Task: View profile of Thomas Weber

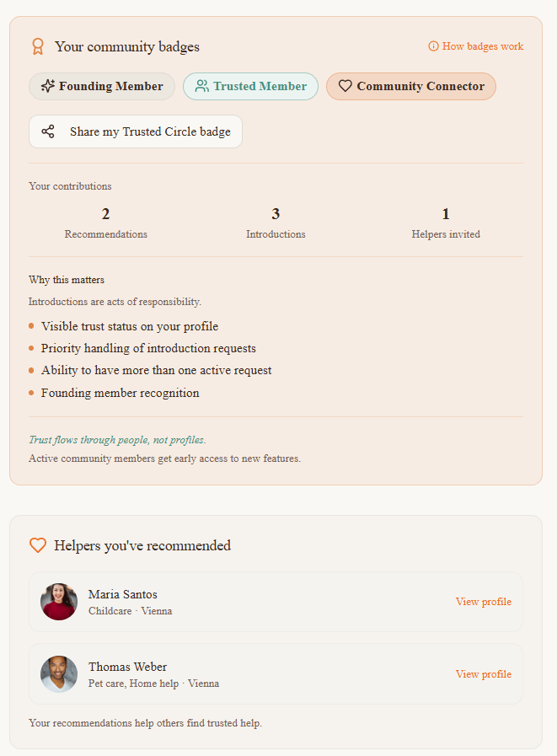Action: click(x=483, y=674)
